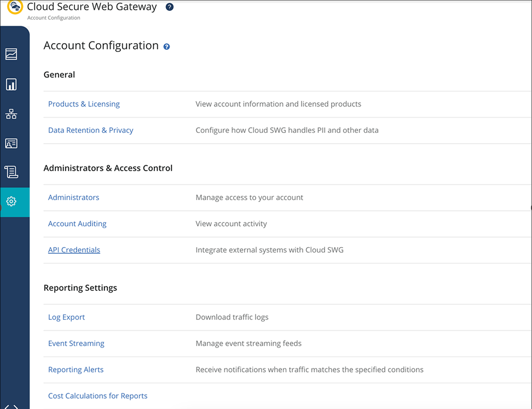Open Products & Licensing link
This screenshot has height=409, width=532.
tap(84, 104)
